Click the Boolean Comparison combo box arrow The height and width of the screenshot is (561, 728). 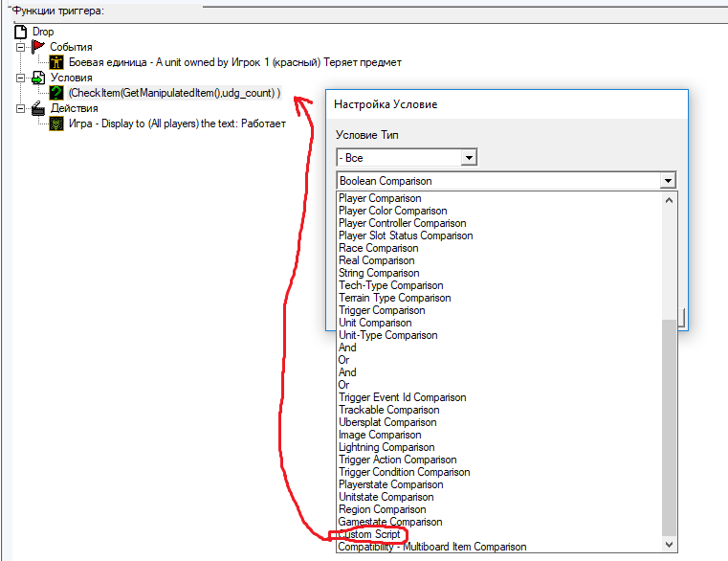point(668,180)
